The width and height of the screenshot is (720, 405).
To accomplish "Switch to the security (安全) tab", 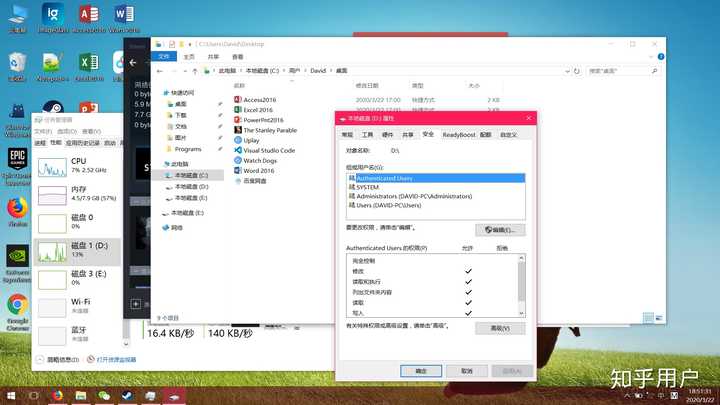I will [428, 134].
